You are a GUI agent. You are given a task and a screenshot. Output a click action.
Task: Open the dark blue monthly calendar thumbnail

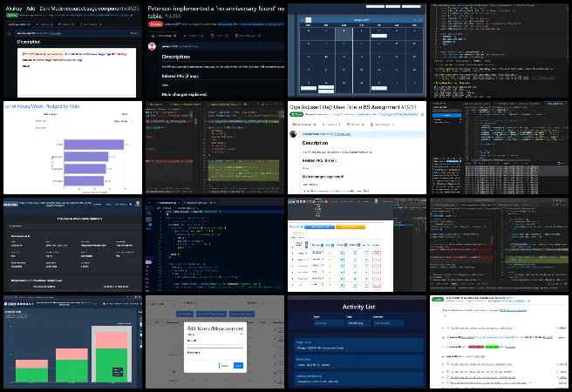(x=357, y=51)
